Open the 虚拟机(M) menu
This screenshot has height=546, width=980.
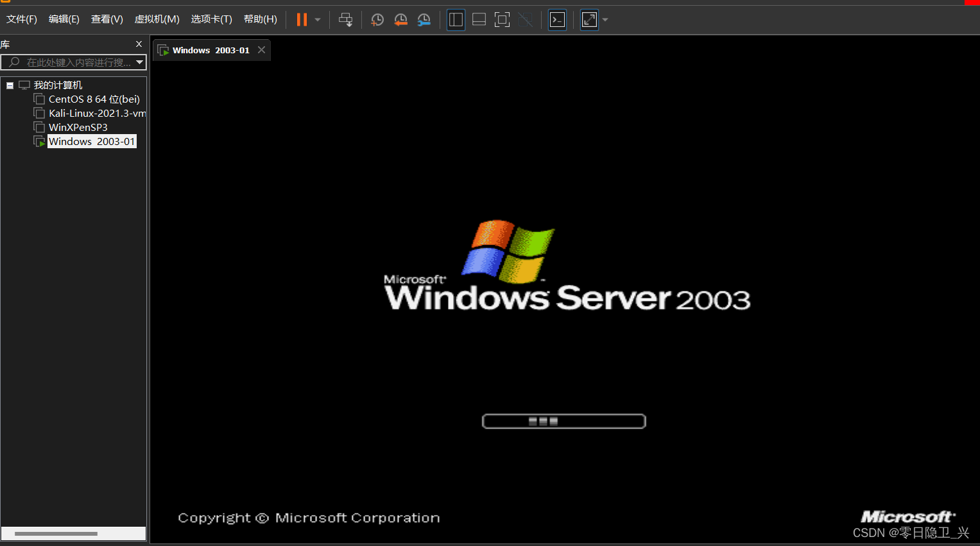(157, 19)
